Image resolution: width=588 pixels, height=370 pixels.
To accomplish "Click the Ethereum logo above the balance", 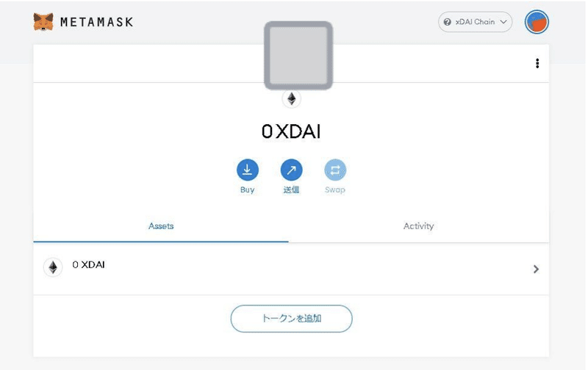I will click(292, 99).
